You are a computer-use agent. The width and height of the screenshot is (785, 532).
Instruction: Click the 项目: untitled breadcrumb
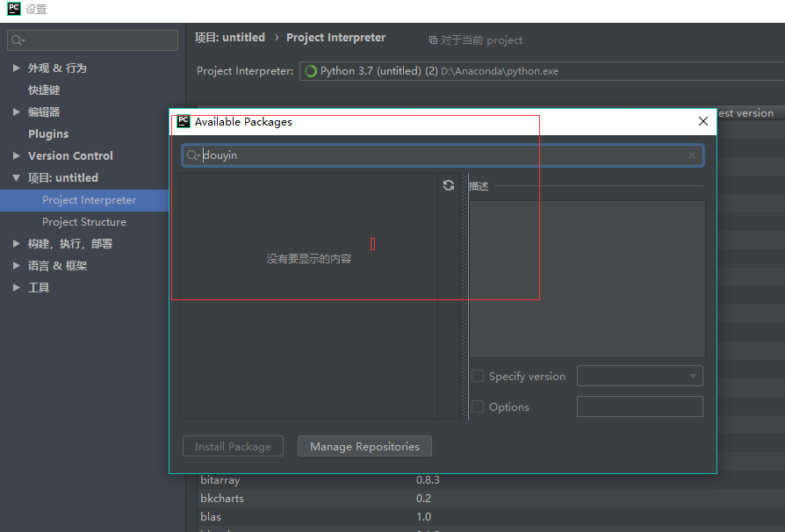pos(230,37)
